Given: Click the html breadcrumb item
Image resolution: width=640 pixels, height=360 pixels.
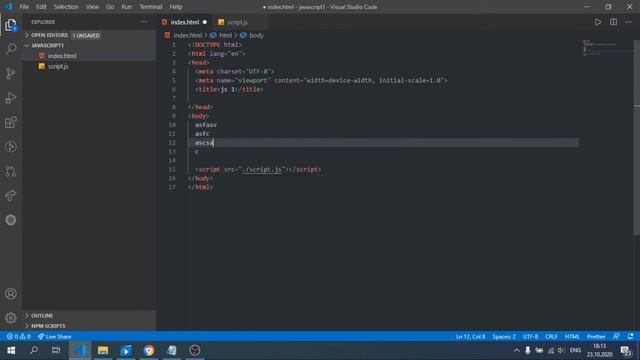Looking at the screenshot, I should pos(225,36).
